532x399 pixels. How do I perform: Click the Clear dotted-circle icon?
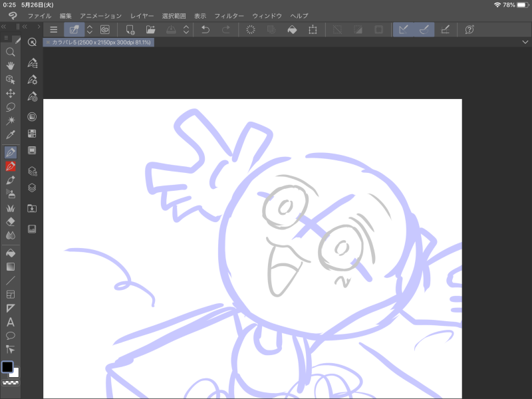pyautogui.click(x=251, y=30)
